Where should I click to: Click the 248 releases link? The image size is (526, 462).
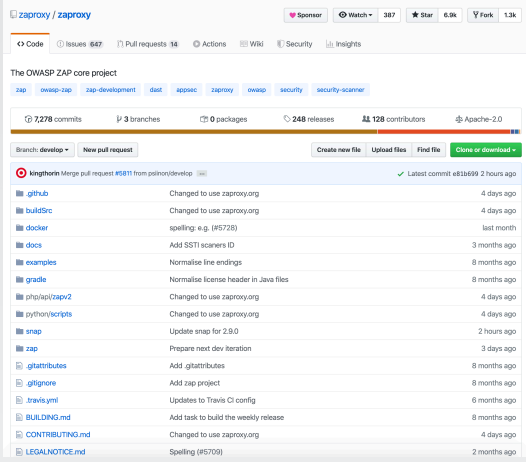click(309, 119)
